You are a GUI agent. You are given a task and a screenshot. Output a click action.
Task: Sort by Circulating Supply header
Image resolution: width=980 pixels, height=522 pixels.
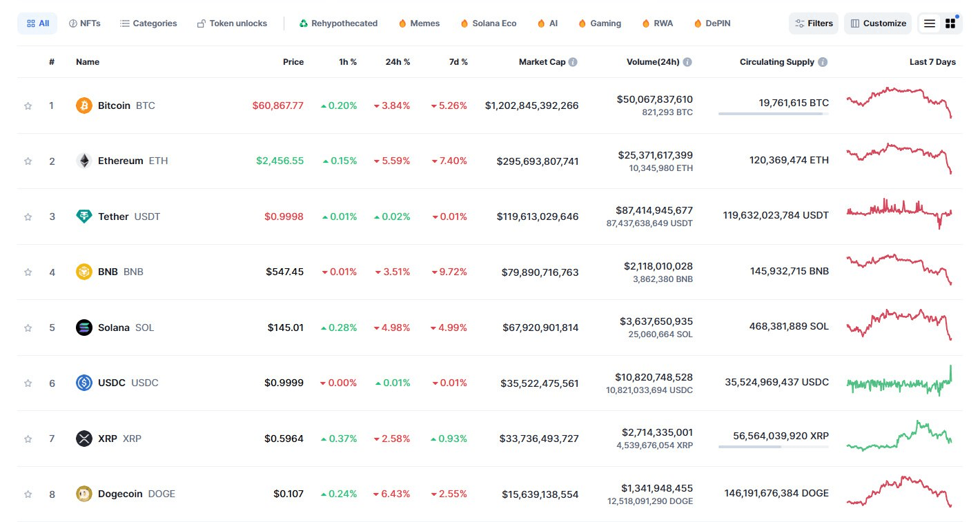coord(777,62)
